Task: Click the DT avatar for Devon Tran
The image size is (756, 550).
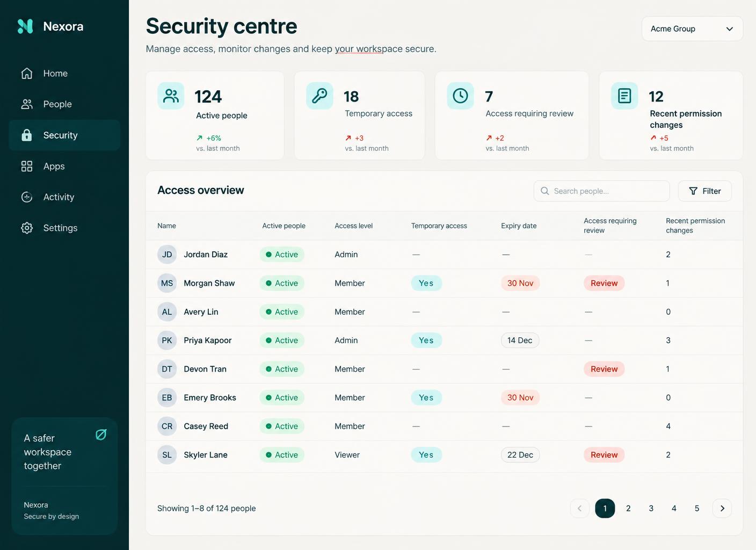Action: [167, 369]
